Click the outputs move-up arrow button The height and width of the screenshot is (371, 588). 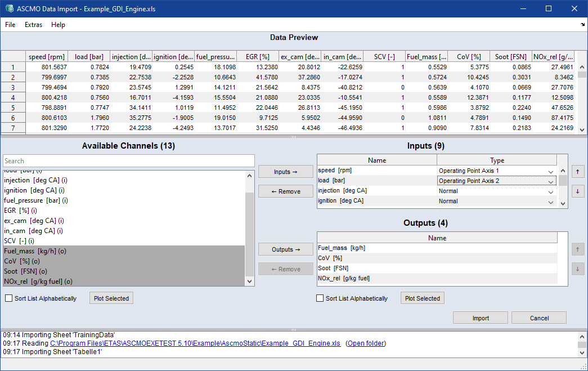point(577,249)
